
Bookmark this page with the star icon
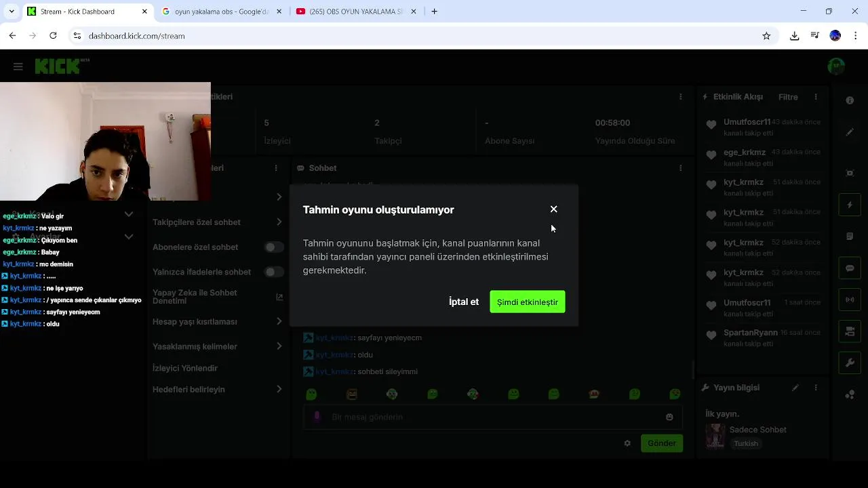point(766,36)
